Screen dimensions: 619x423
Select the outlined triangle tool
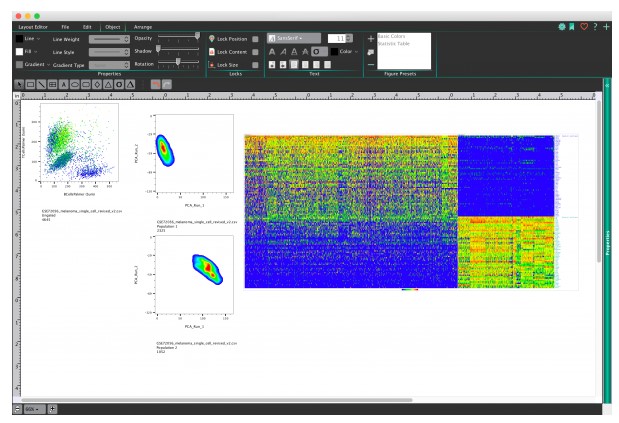[108, 84]
